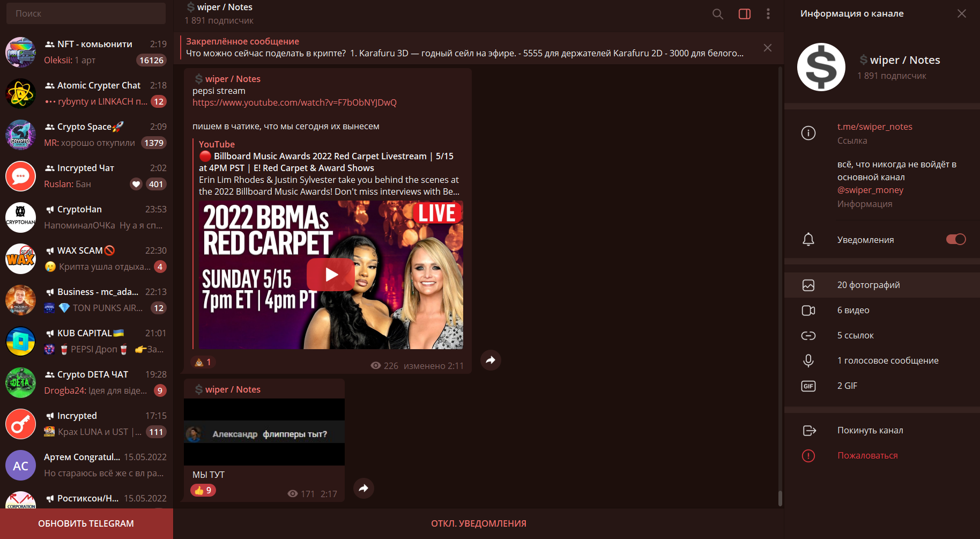Click the photo icon beside 20 фотографий
980x539 pixels.
808,285
